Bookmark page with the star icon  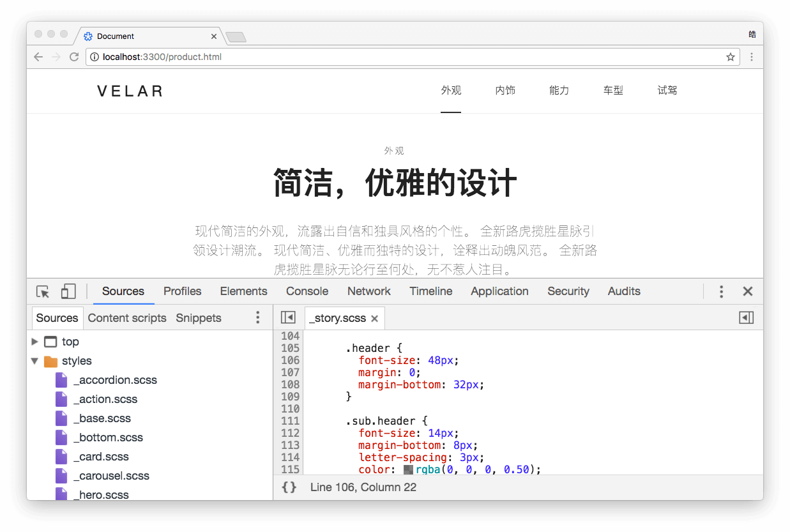tap(731, 57)
